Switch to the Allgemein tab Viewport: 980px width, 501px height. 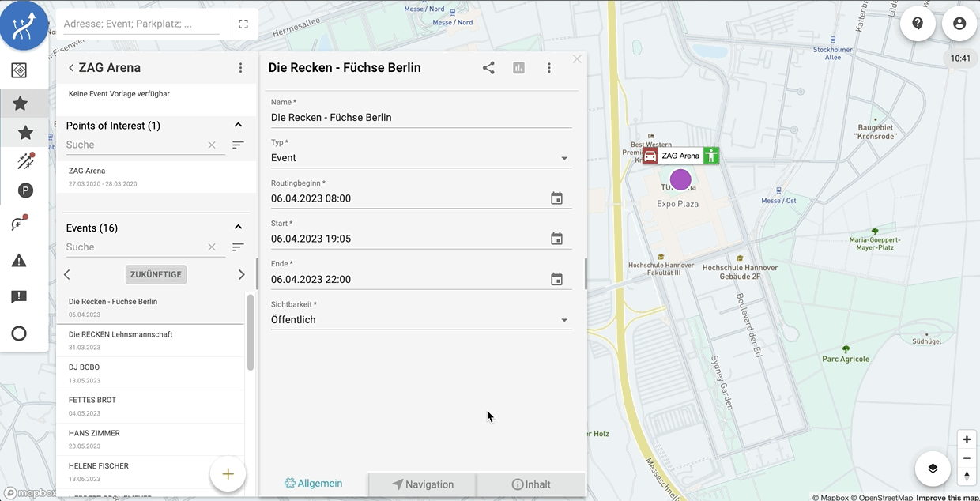click(x=314, y=484)
